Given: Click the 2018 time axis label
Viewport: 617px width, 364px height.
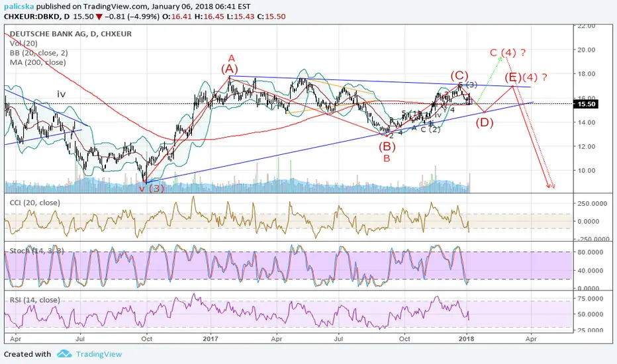Looking at the screenshot, I should tap(467, 338).
